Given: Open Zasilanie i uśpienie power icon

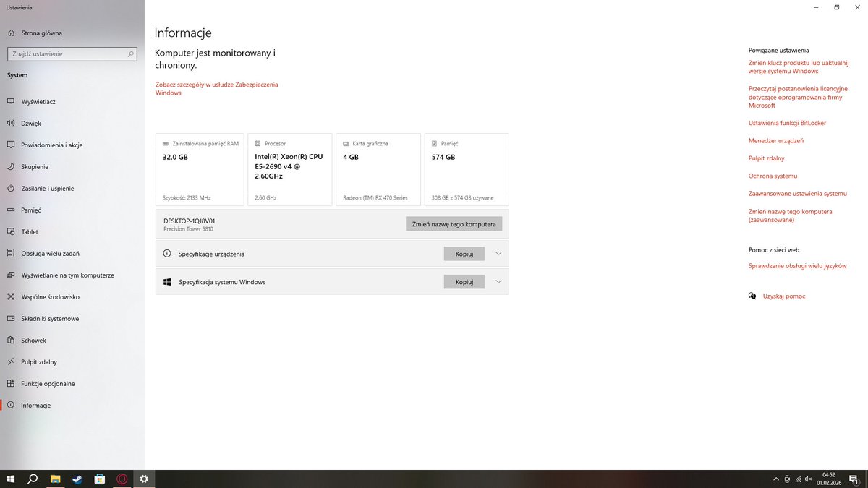Looking at the screenshot, I should click(11, 189).
